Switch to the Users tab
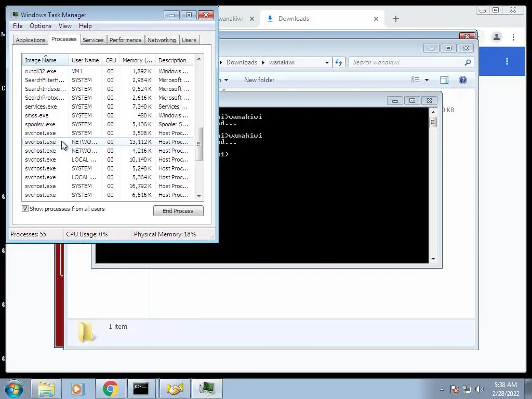Screen dimensions: 532x399 pos(189,40)
